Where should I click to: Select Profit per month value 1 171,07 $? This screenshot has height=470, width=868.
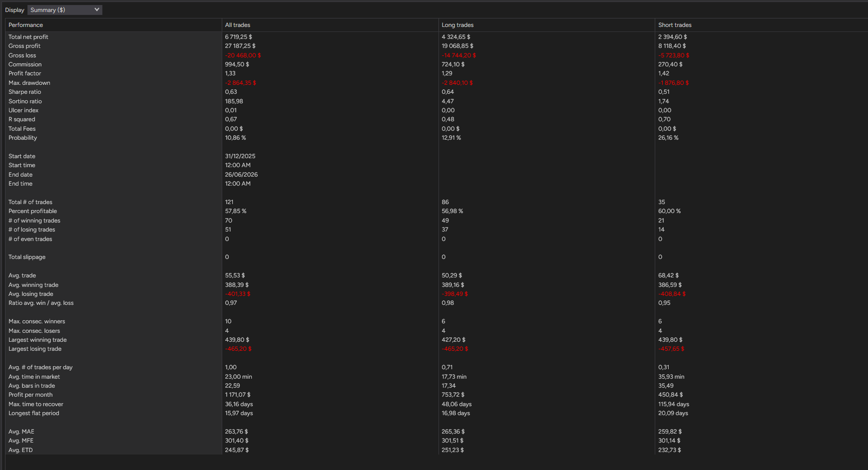click(x=238, y=395)
